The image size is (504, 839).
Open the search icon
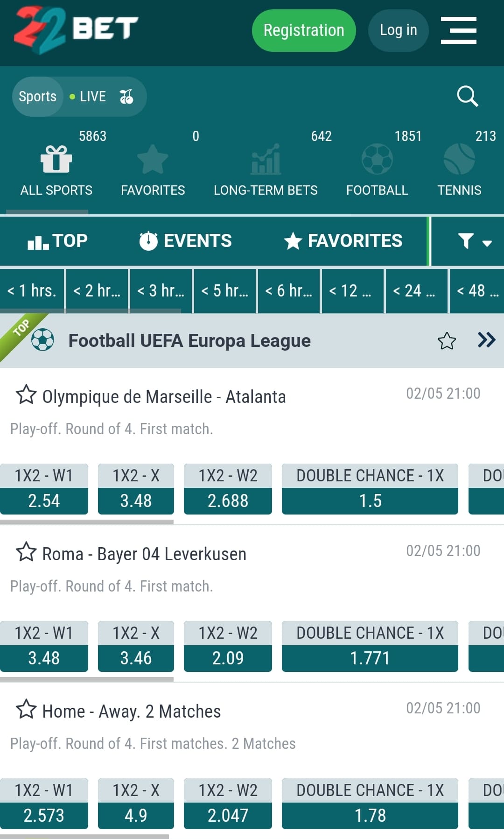point(467,97)
